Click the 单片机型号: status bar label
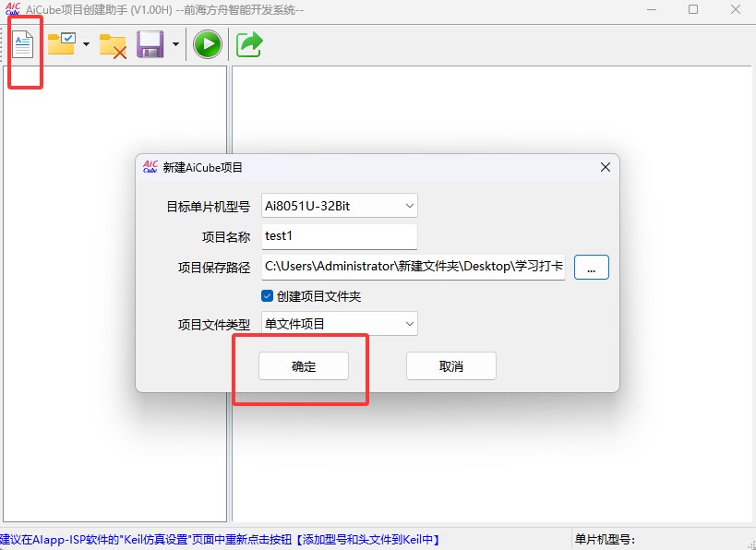 (606, 540)
